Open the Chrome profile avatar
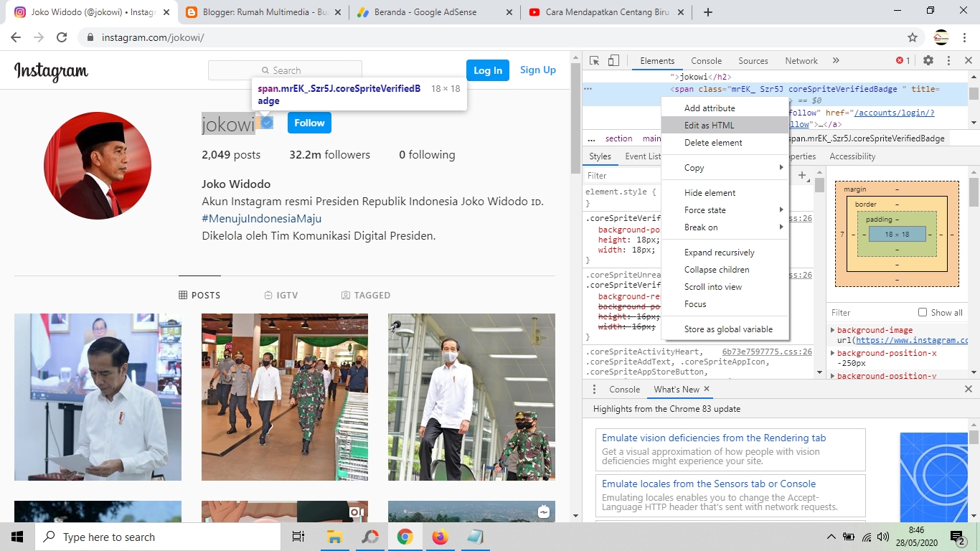Image resolution: width=980 pixels, height=551 pixels. pyautogui.click(x=941, y=37)
